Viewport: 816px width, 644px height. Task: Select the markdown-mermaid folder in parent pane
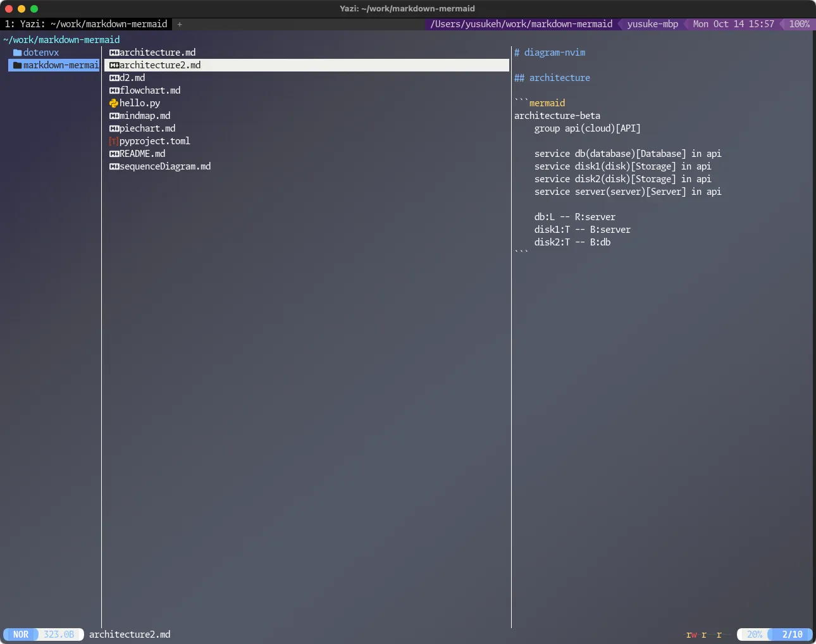pos(54,65)
